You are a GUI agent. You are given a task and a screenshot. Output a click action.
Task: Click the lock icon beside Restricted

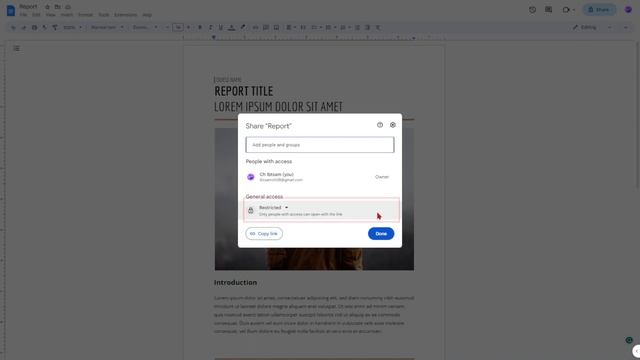coord(251,211)
